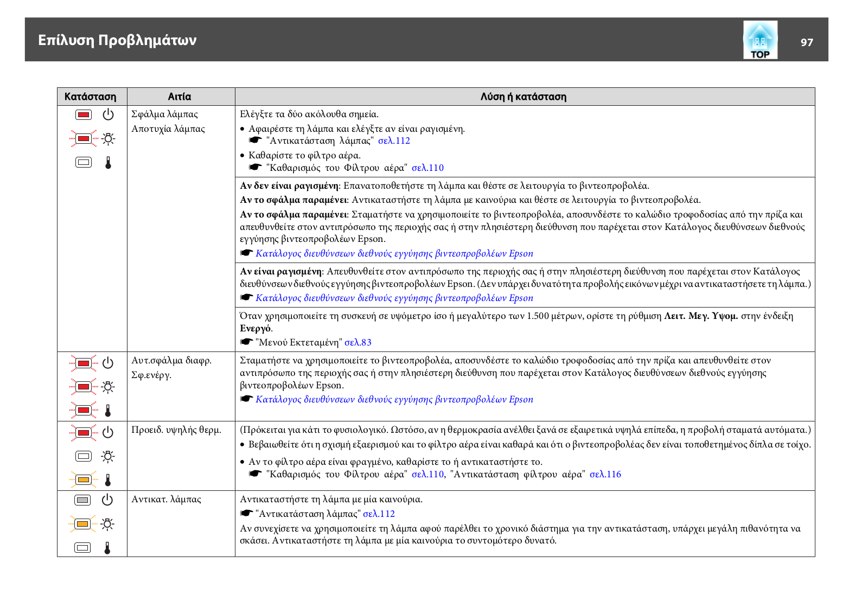Click the Λύση ή κατάσταση column header

pos(524,97)
